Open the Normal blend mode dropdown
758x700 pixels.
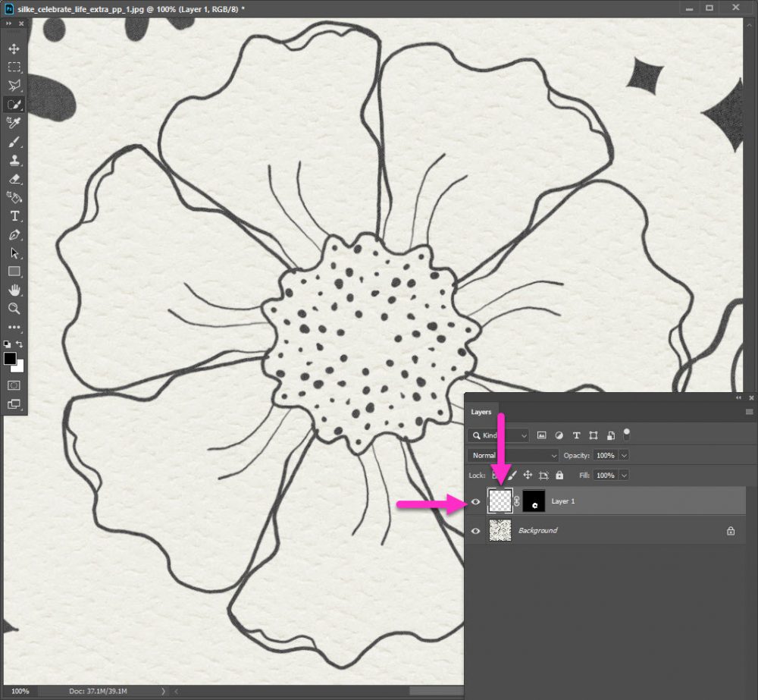513,456
